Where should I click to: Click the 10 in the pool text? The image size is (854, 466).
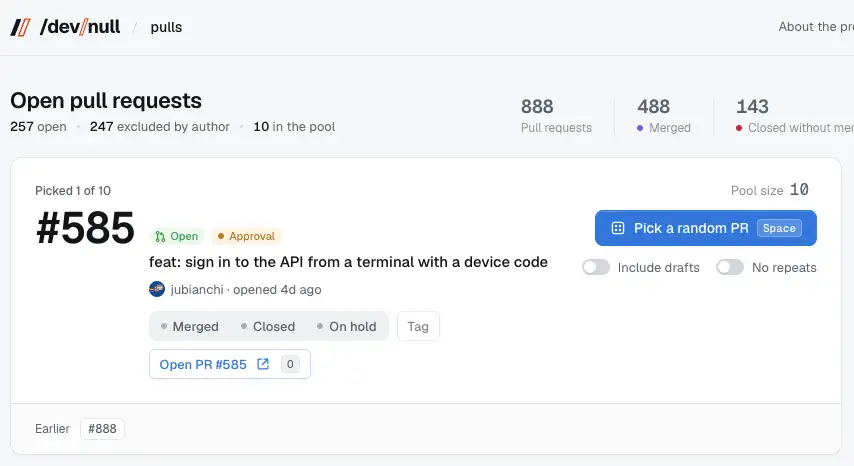point(294,126)
